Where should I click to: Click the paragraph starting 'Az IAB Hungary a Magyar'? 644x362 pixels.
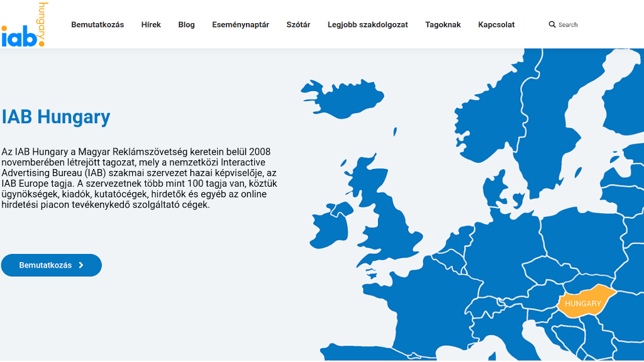tap(139, 178)
